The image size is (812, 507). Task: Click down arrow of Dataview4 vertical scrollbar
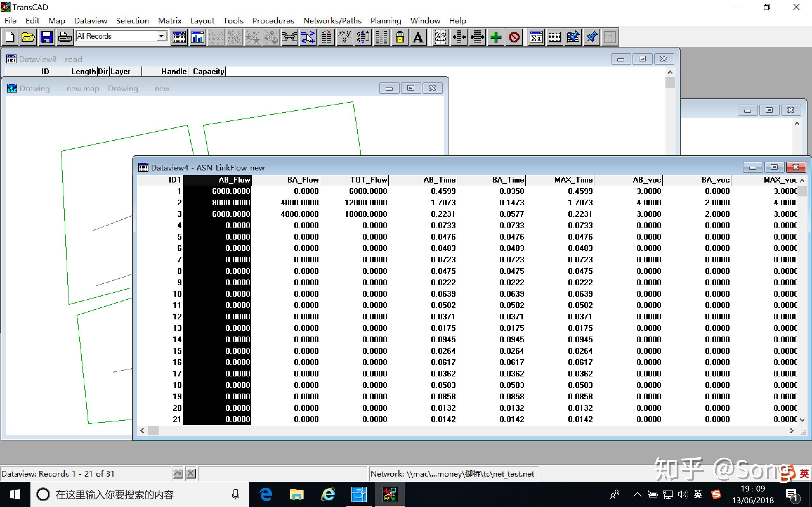click(802, 420)
